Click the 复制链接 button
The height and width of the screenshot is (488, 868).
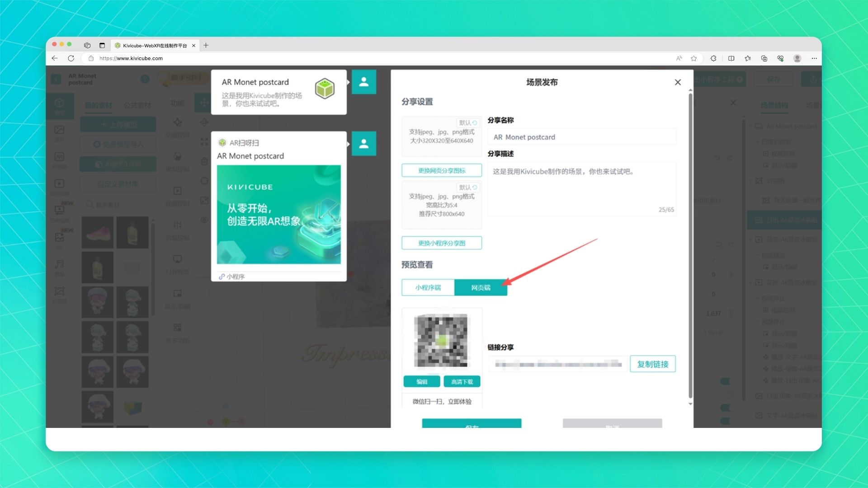click(x=652, y=364)
